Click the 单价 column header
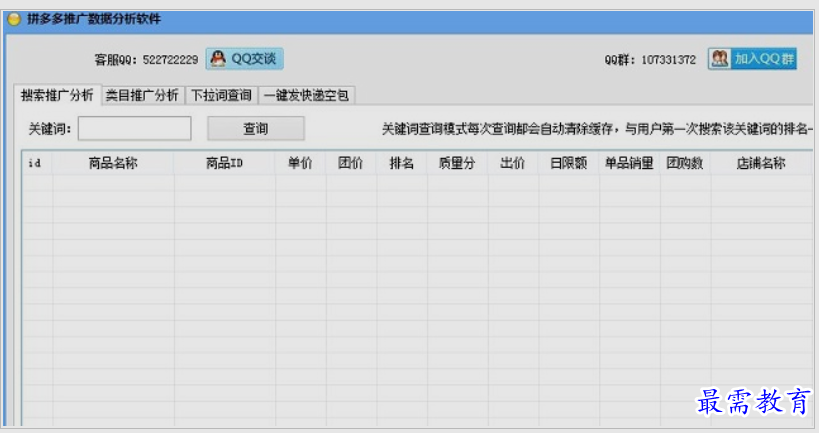Screen dimensions: 819x433 pos(300,163)
